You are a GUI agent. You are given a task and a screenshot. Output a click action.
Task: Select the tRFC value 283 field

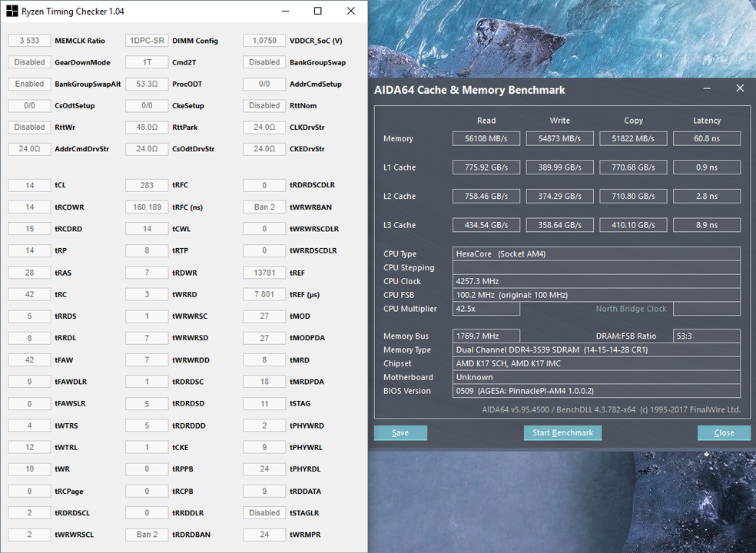tap(147, 185)
